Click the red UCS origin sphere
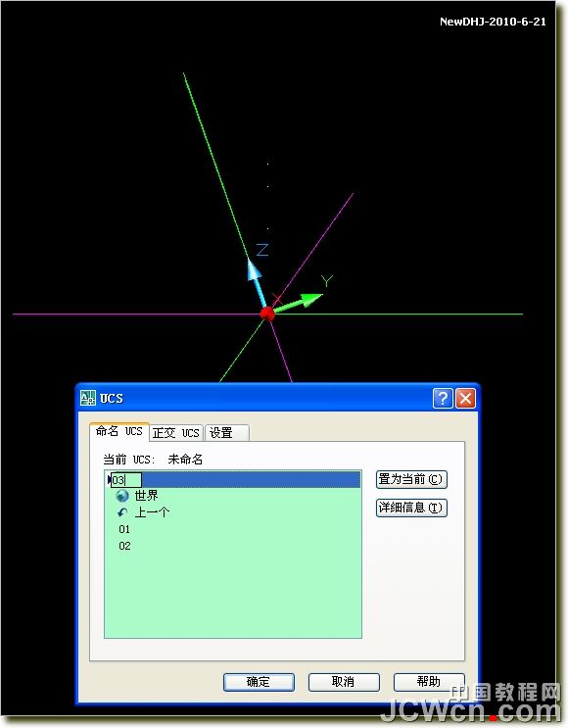Screen dimensions: 568x728 (x=267, y=314)
